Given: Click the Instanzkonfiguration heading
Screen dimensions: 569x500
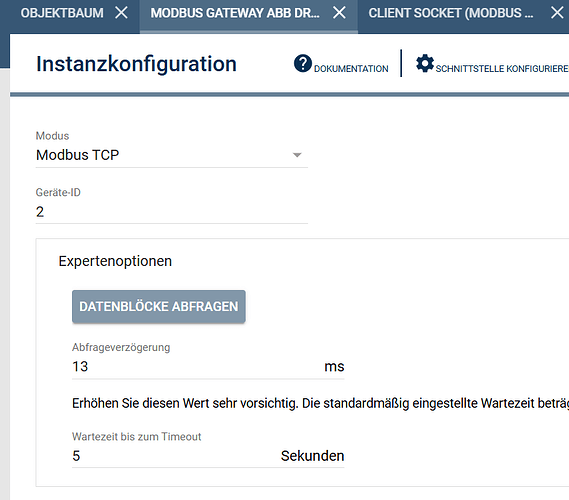Looking at the screenshot, I should coord(136,64).
